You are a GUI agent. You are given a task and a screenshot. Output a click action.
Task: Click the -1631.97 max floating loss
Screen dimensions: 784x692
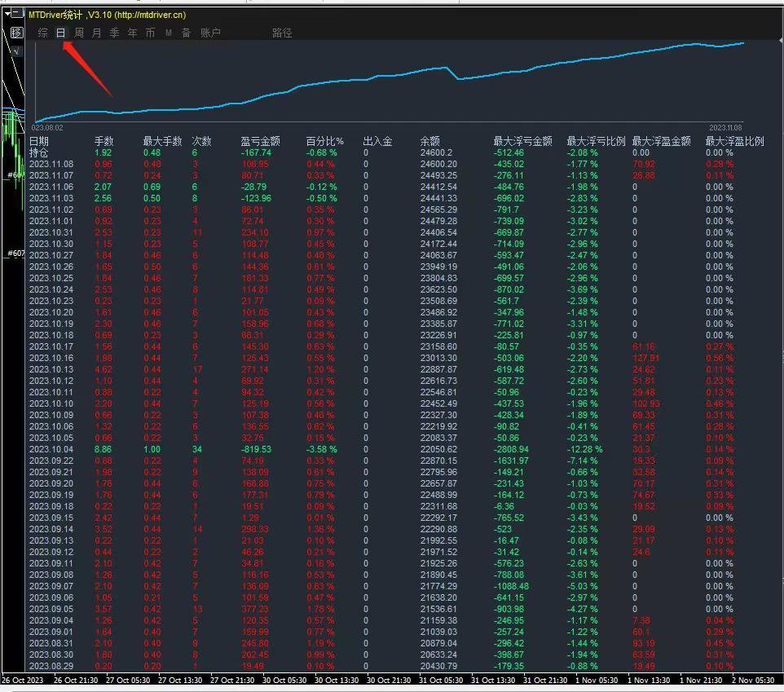tap(511, 461)
